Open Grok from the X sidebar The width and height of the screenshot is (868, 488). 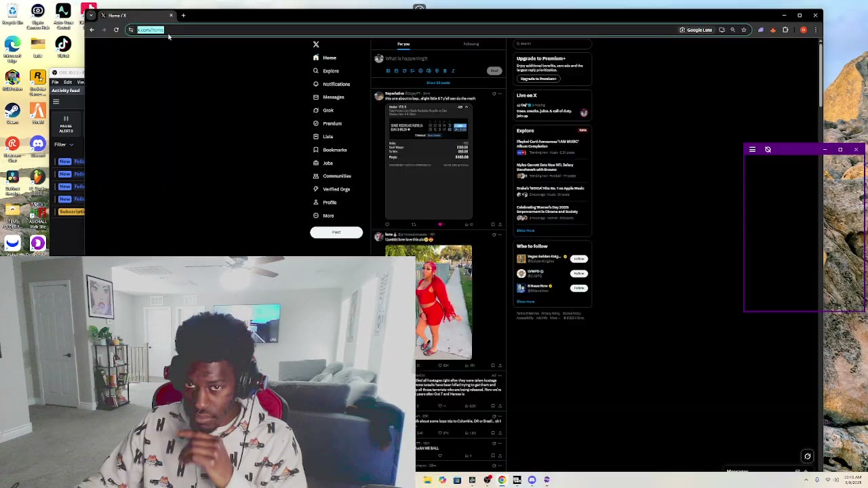tap(328, 110)
